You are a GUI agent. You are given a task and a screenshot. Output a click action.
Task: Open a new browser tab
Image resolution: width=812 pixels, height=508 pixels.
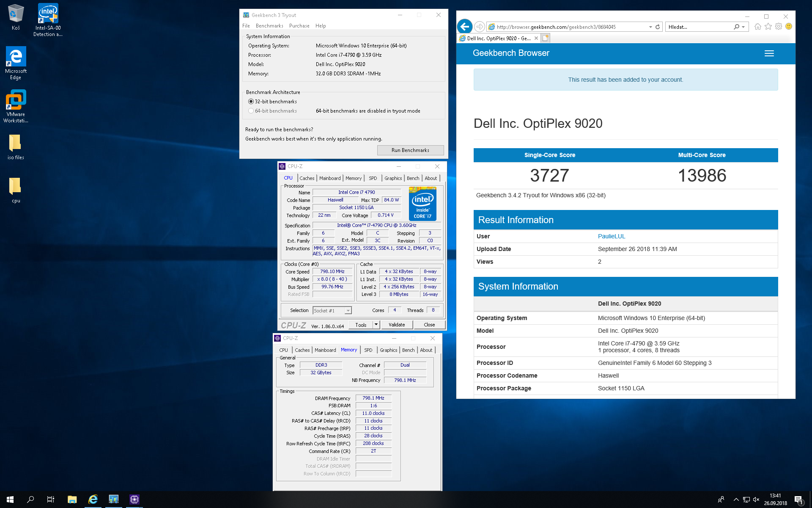546,38
